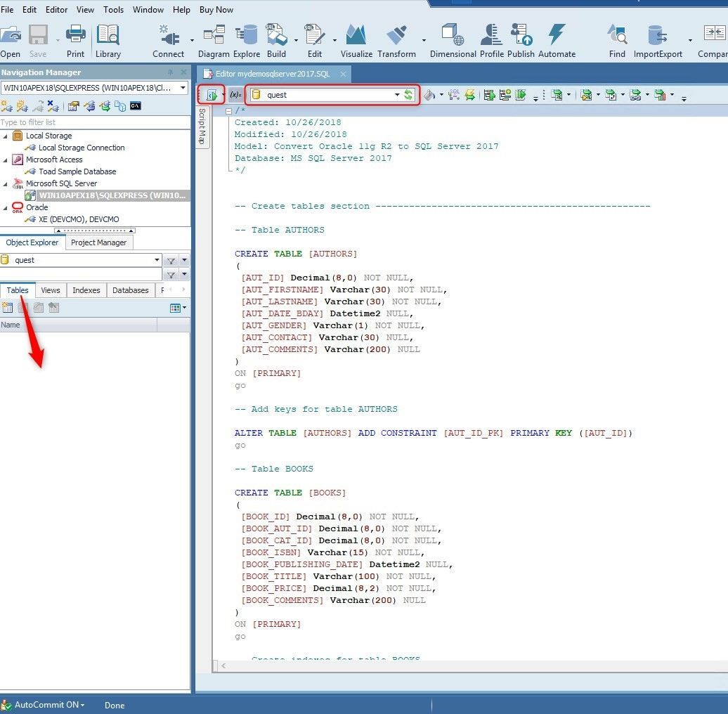The height and width of the screenshot is (714, 728).
Task: Open the Explore tool
Action: pyautogui.click(x=247, y=41)
